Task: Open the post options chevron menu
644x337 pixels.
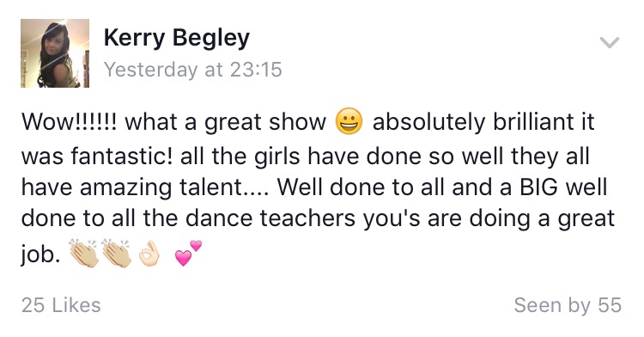Action: (609, 42)
